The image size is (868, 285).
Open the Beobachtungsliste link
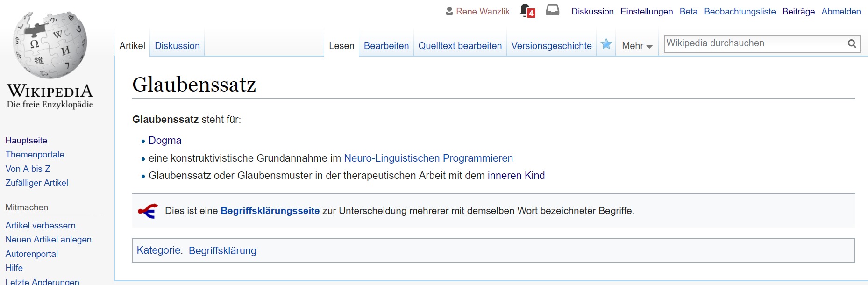click(x=740, y=12)
